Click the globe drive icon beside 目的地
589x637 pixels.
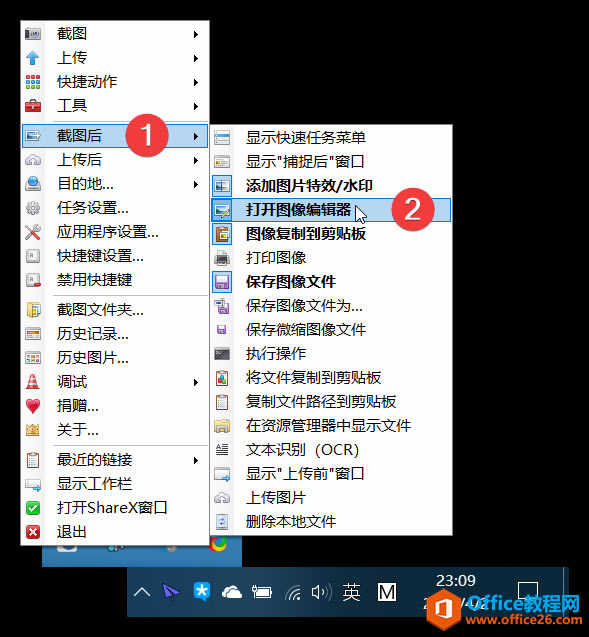(x=33, y=184)
